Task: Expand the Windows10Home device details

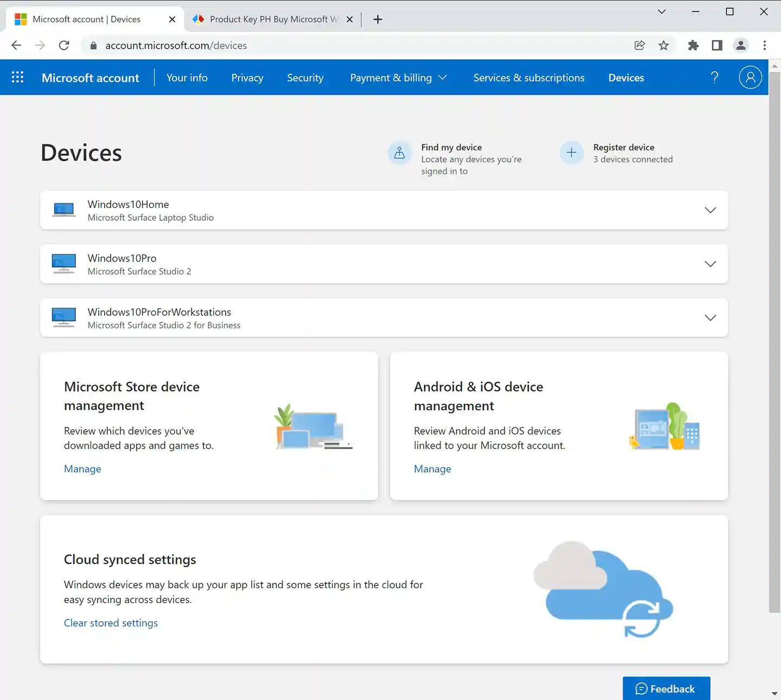Action: click(x=710, y=210)
